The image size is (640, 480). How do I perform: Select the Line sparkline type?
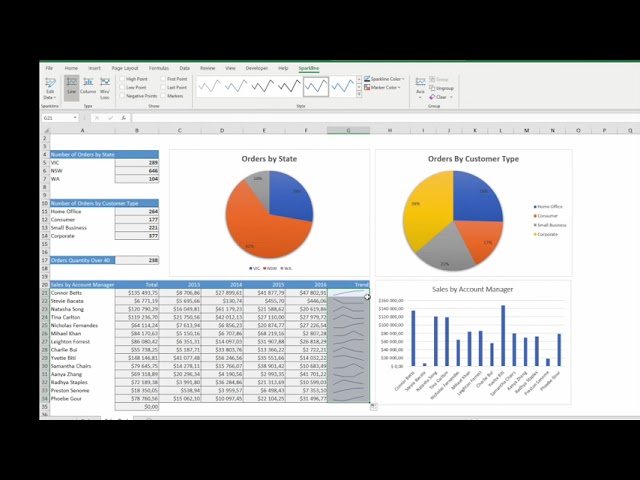coord(71,86)
